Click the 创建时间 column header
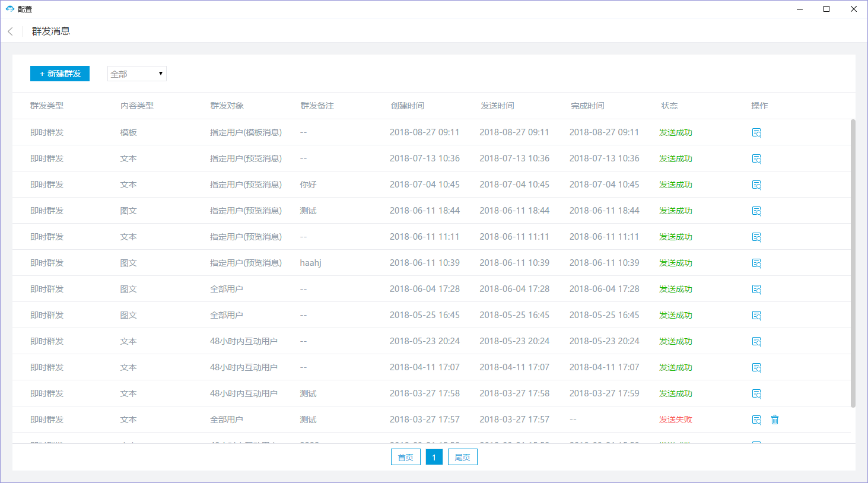 pyautogui.click(x=407, y=106)
